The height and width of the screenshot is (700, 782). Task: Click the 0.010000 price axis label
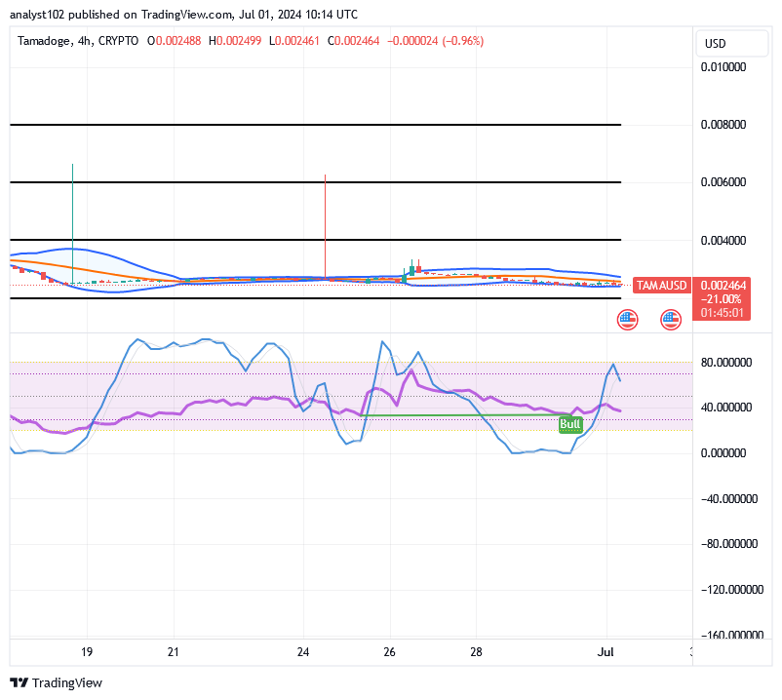coord(723,67)
